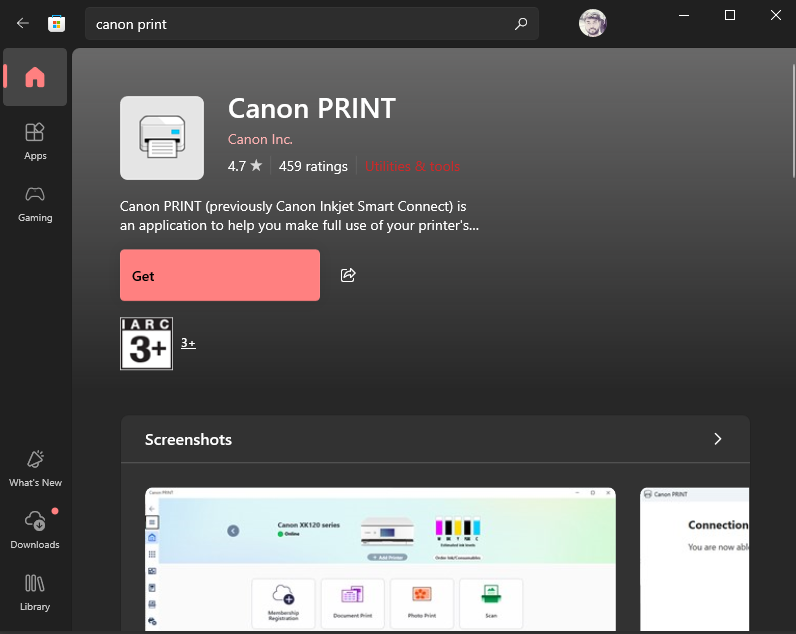Viewport: 796px width, 634px height.
Task: Click the Canon PRINT app description text
Action: 300,216
